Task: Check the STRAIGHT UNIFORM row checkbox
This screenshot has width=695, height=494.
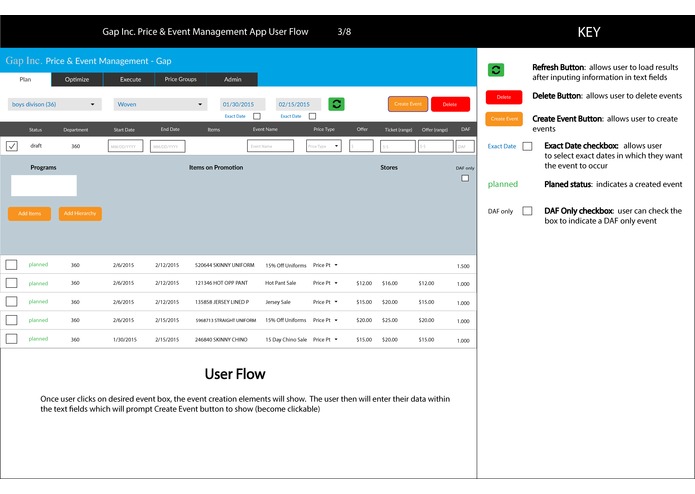Action: 12,320
